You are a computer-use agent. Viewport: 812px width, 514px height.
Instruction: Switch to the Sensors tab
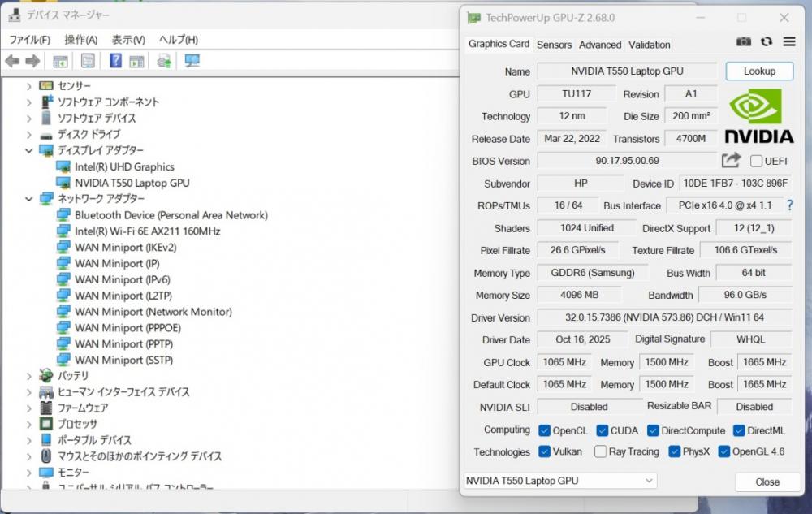[x=554, y=45]
